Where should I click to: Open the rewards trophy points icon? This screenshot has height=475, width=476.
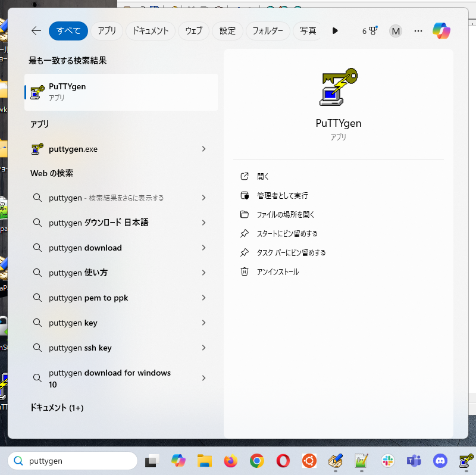(369, 31)
